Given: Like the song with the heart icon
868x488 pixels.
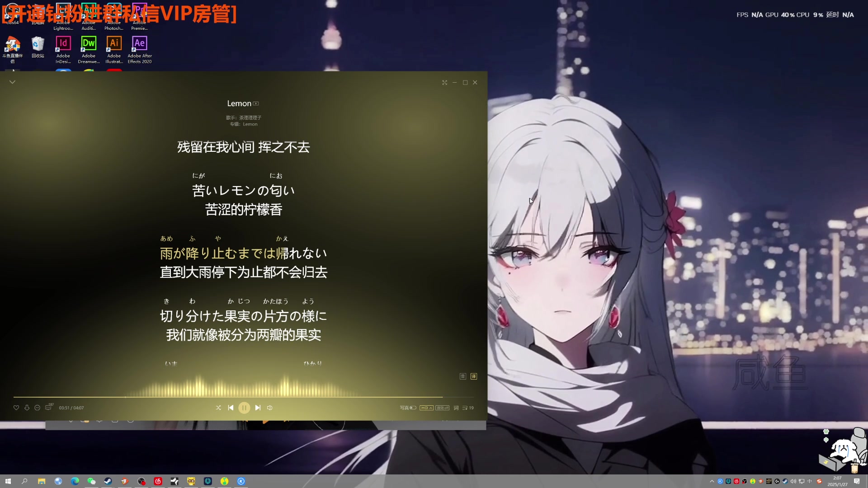Looking at the screenshot, I should [16, 408].
